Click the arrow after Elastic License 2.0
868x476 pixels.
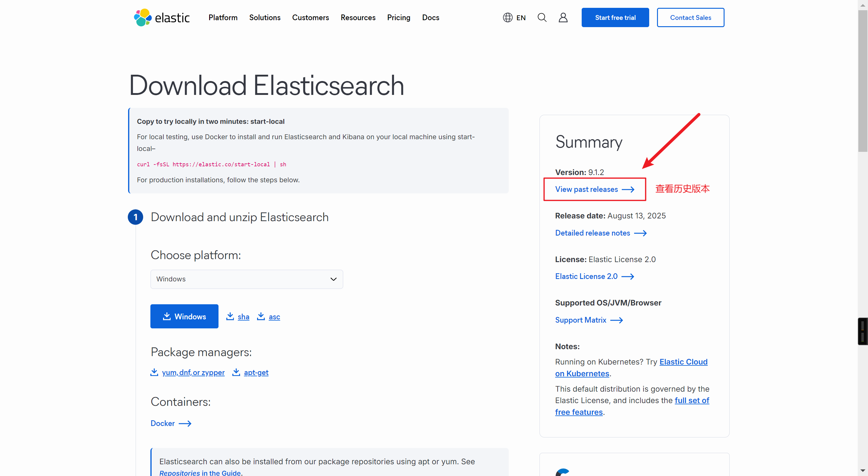pyautogui.click(x=628, y=277)
